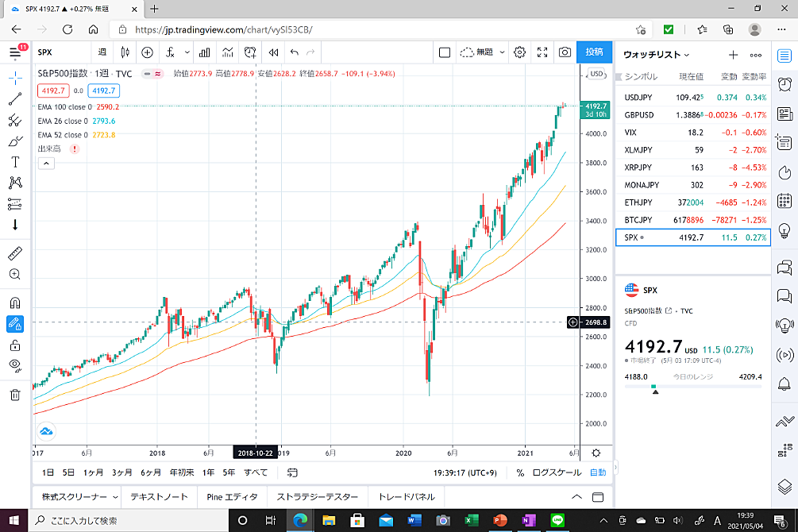Click the SPX symbol search field
Viewport: 798px width, 532px height.
62,52
